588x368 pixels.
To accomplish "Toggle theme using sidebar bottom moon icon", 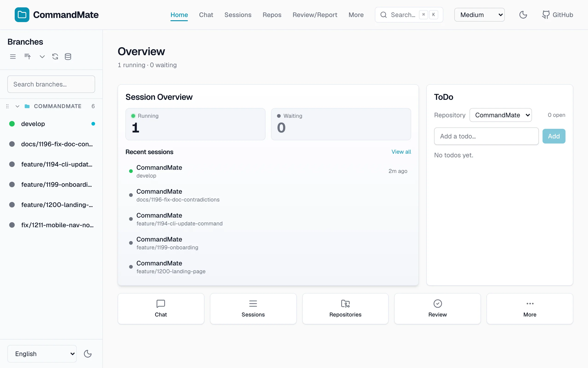I will pos(88,354).
